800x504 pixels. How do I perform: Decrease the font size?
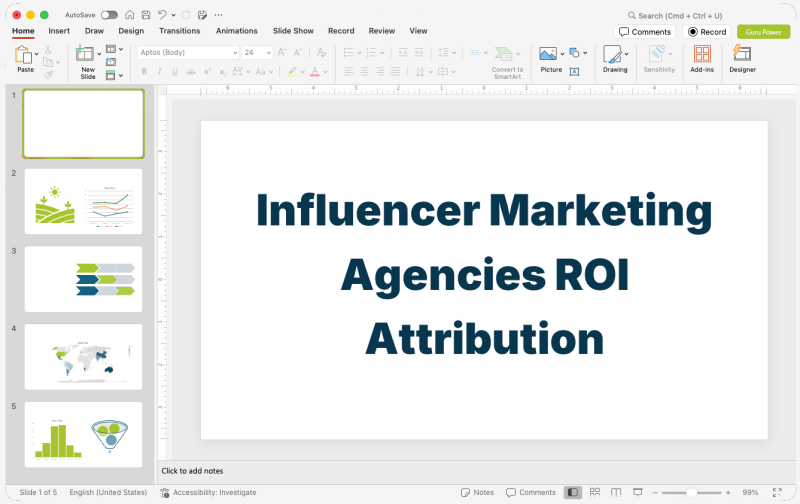297,52
